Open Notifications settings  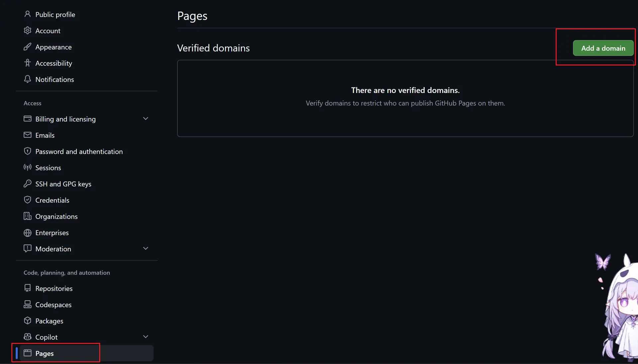(87, 79)
